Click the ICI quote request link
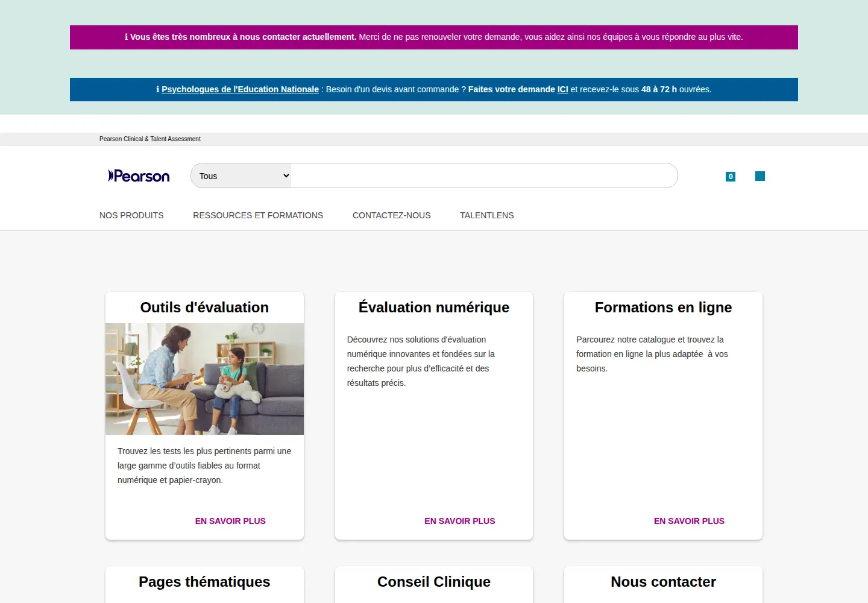Screen dimensions: 868x603 coord(562,89)
